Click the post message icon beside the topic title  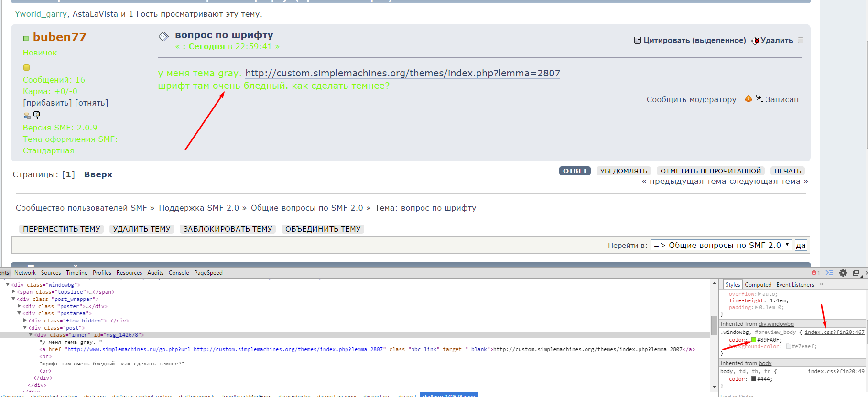coord(164,36)
